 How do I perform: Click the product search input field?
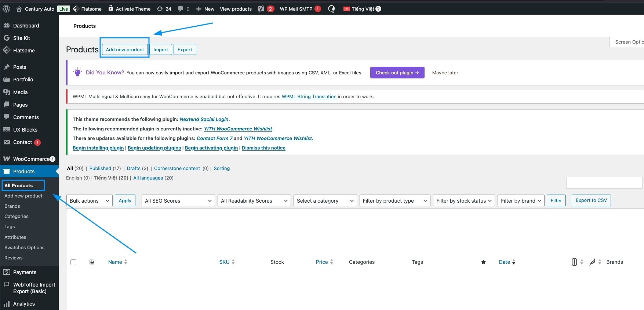pos(604,183)
